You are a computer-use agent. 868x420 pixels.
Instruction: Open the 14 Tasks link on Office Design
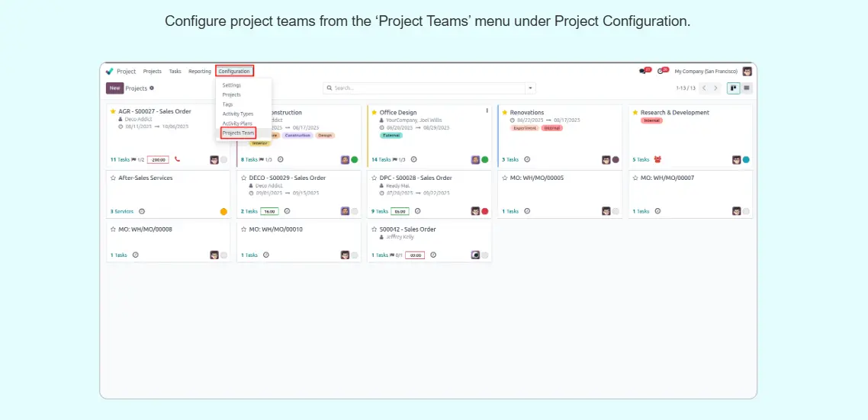pos(379,160)
